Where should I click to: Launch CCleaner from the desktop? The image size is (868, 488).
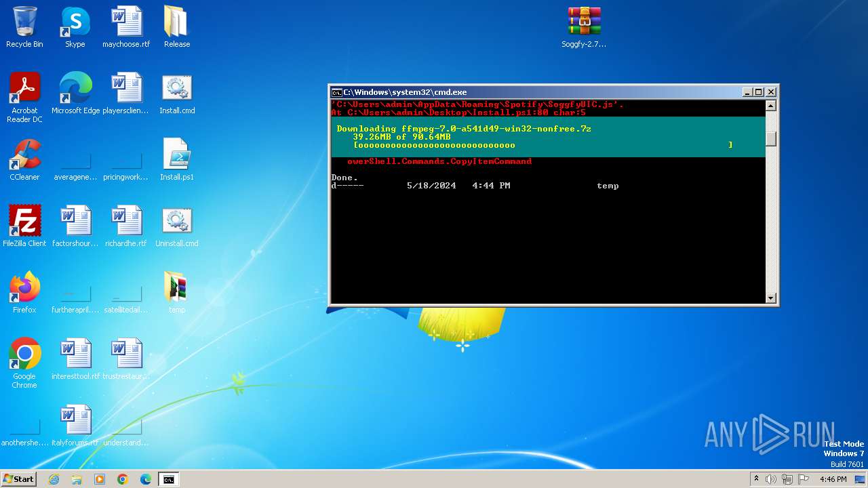[24, 160]
